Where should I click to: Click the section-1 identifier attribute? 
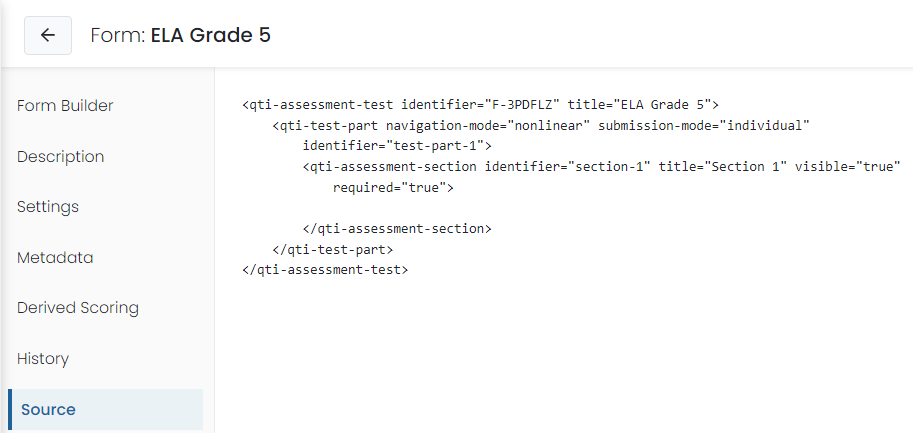point(568,167)
